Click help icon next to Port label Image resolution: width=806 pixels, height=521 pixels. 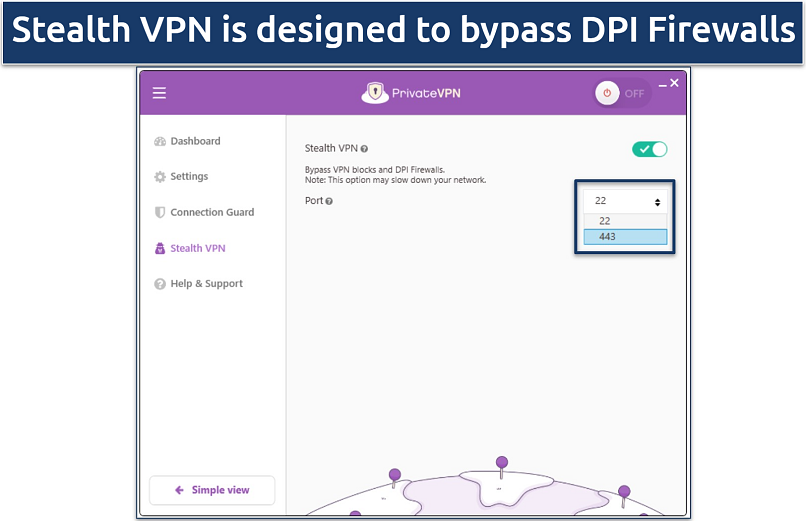329,201
